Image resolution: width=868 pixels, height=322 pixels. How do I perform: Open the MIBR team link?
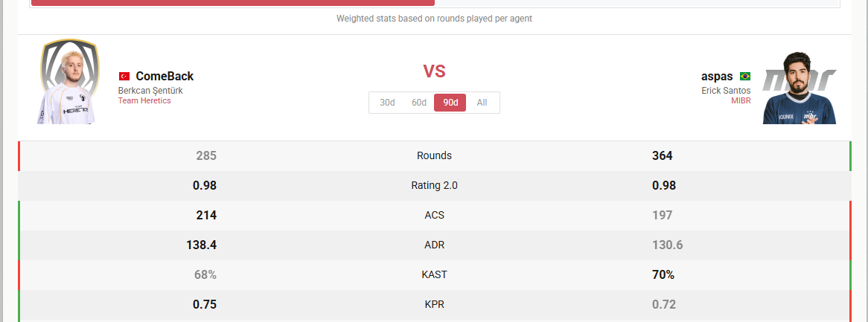(x=741, y=100)
